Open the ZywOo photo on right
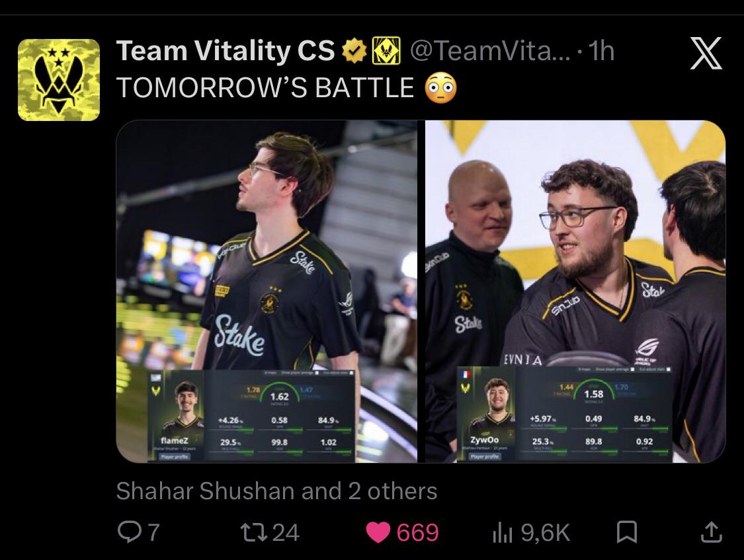Image resolution: width=744 pixels, height=560 pixels. [x=575, y=291]
